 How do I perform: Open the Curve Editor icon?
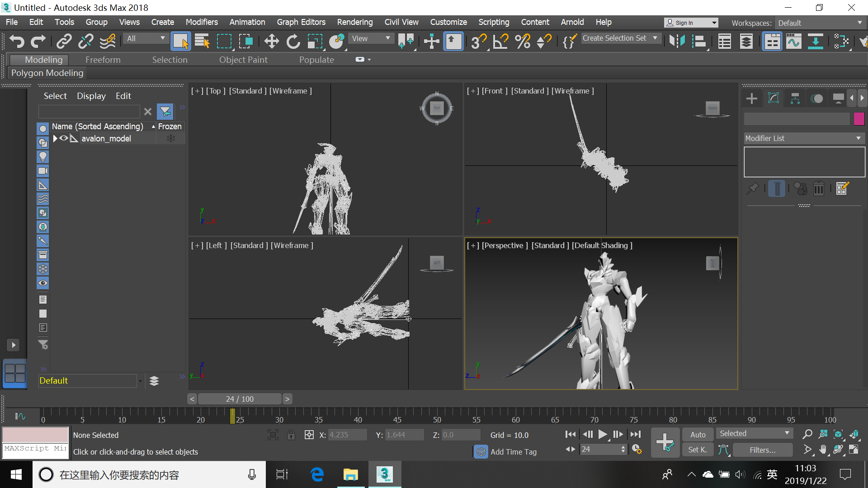[793, 41]
